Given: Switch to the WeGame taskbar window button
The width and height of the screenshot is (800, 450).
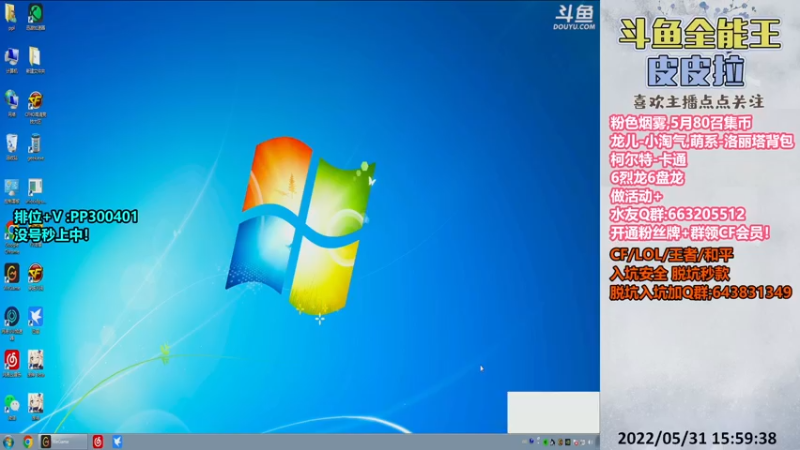Looking at the screenshot, I should 63,442.
